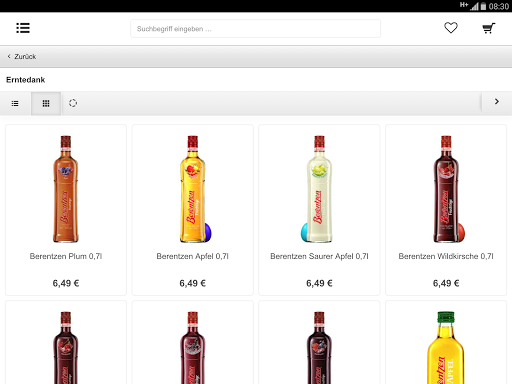Switch to list view layout

pyautogui.click(x=15, y=103)
